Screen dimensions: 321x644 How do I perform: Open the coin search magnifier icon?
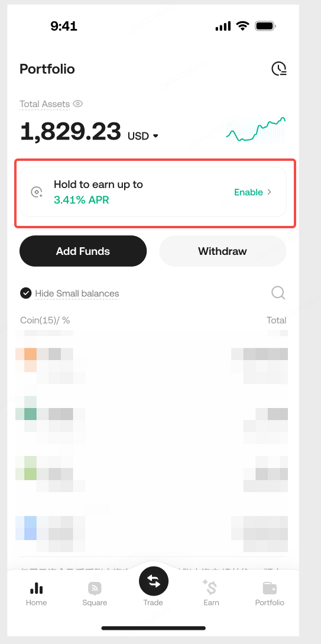[278, 293]
